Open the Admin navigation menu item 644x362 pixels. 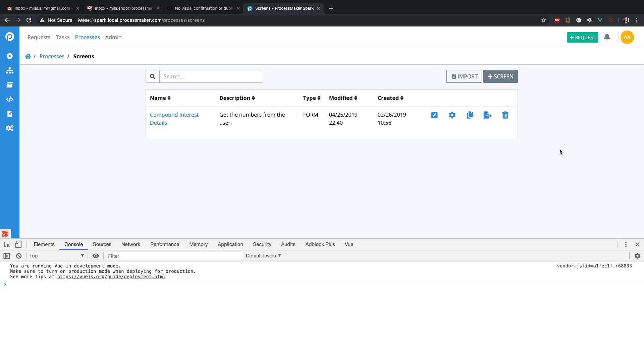pyautogui.click(x=113, y=37)
